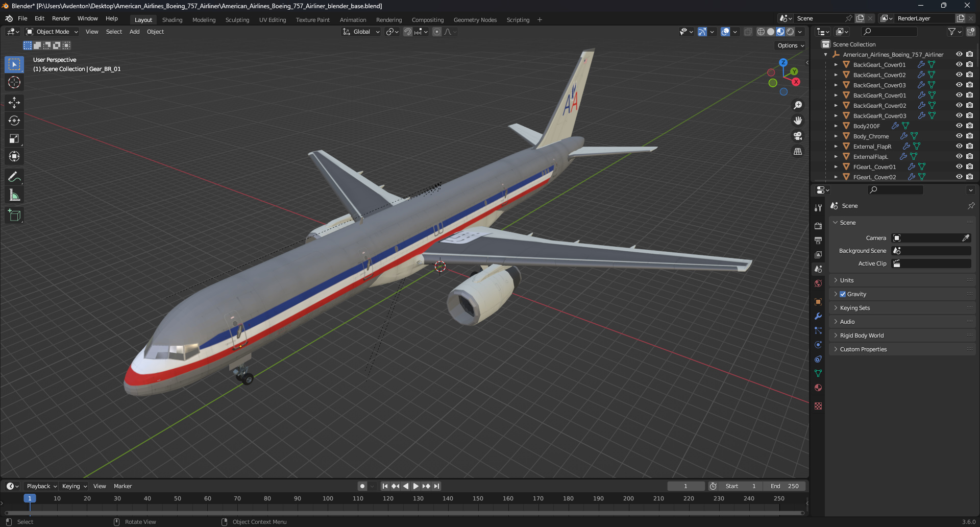Screen dimensions: 980x527
Task: Open the Texture properties tab
Action: 818,406
